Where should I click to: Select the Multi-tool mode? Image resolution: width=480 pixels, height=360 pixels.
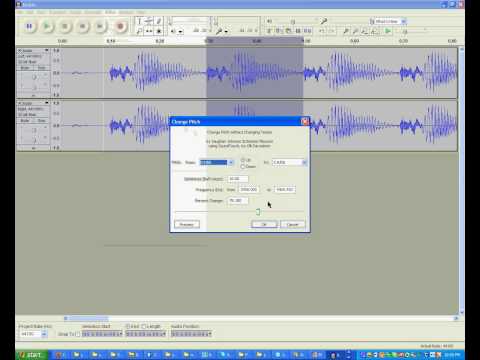point(159,31)
